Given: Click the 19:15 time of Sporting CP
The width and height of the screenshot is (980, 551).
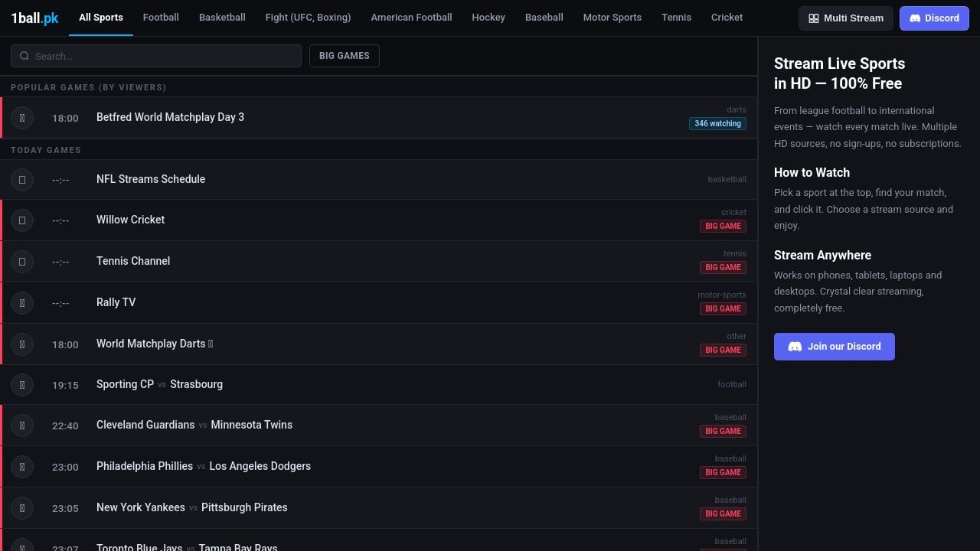Looking at the screenshot, I should (65, 386).
